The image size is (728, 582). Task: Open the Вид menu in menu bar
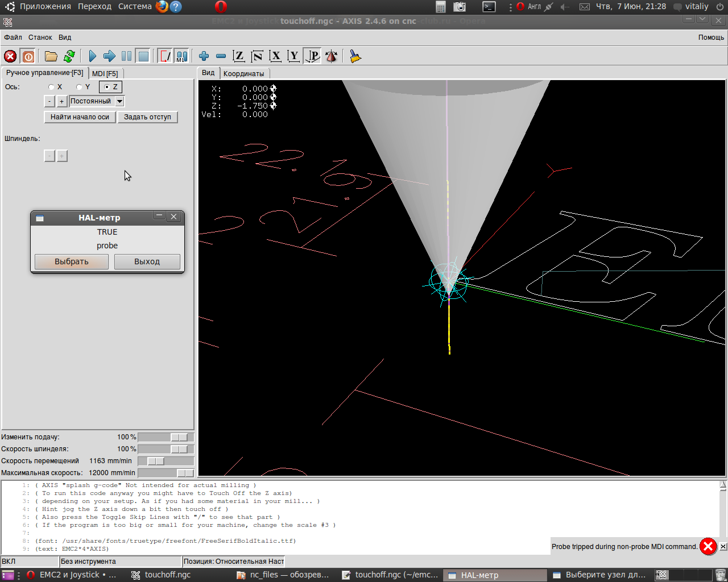pyautogui.click(x=65, y=38)
